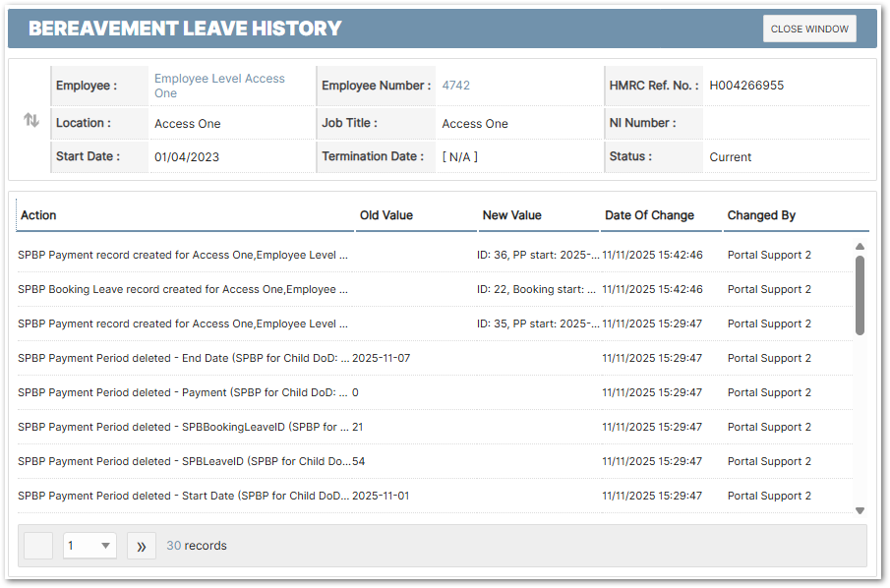Click the blank previous page button
Screen dimensions: 890x588
pyautogui.click(x=38, y=546)
